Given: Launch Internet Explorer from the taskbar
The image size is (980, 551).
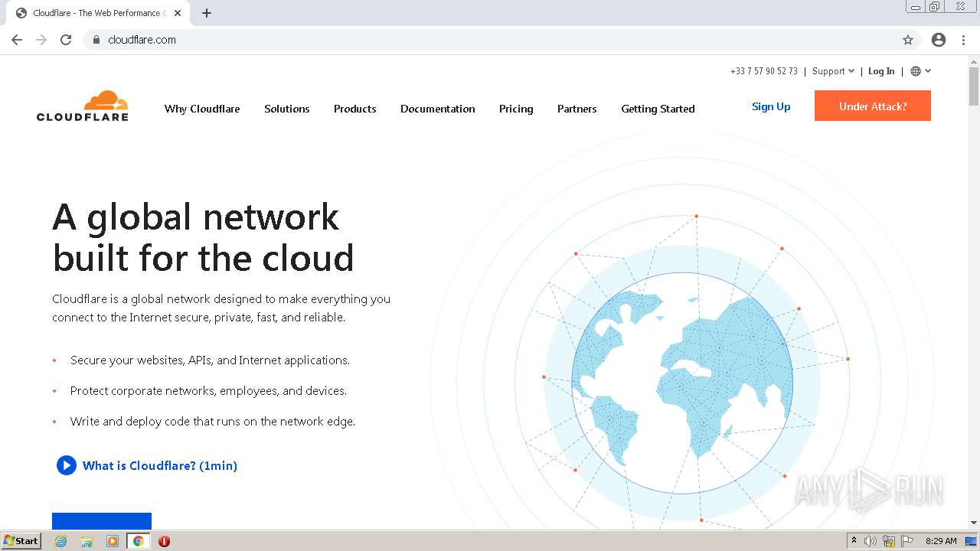Looking at the screenshot, I should tap(61, 541).
